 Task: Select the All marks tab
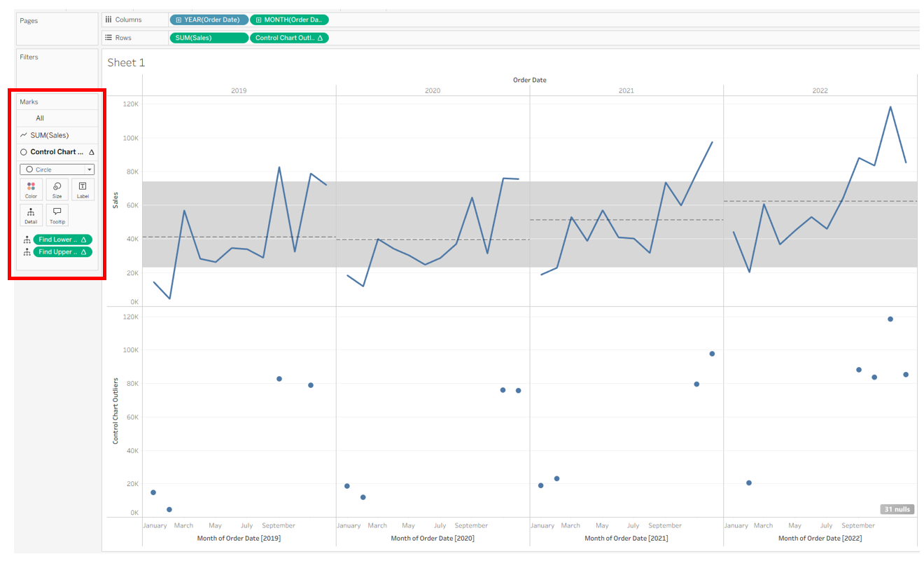pos(40,118)
